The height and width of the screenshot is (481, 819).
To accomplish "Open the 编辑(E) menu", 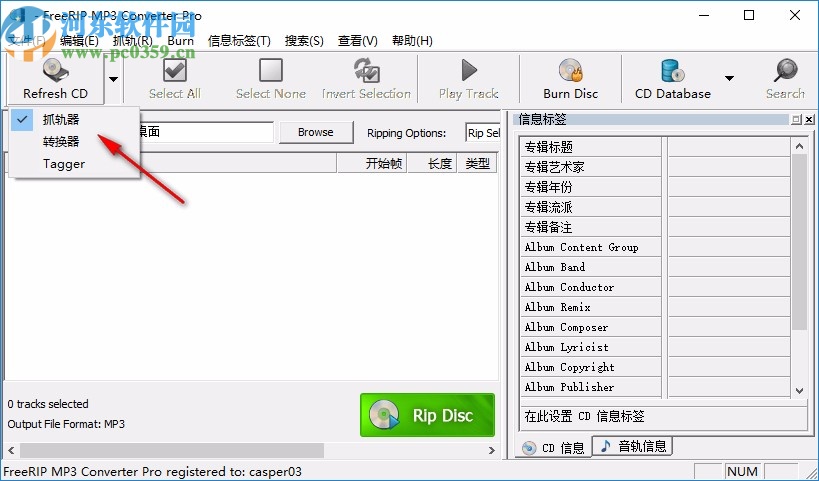I will pyautogui.click(x=79, y=41).
